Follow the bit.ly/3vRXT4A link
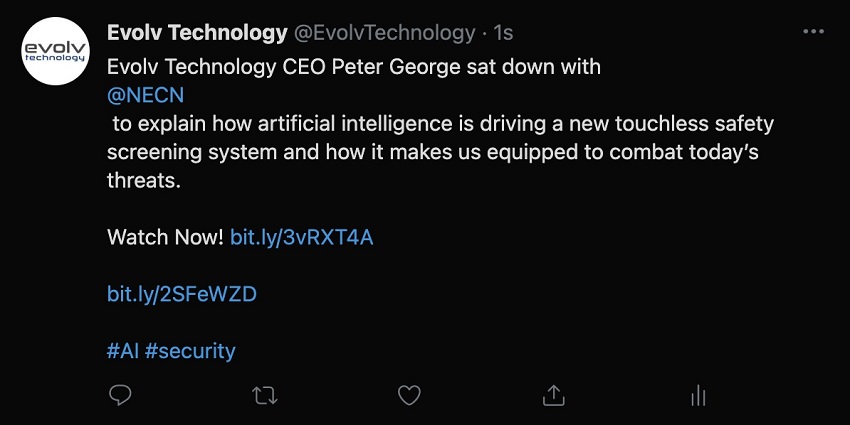850x425 pixels. 302,238
